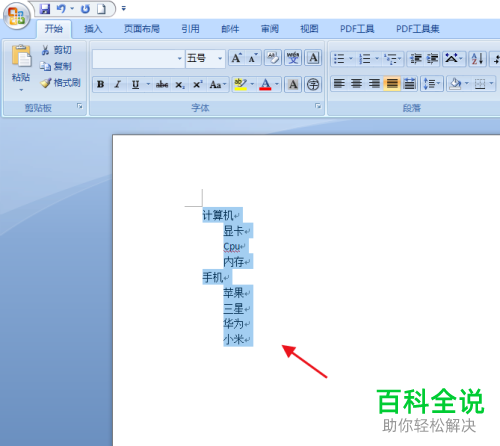500x446 pixels.
Task: Toggle strikethrough abc formatting
Action: click(x=162, y=85)
